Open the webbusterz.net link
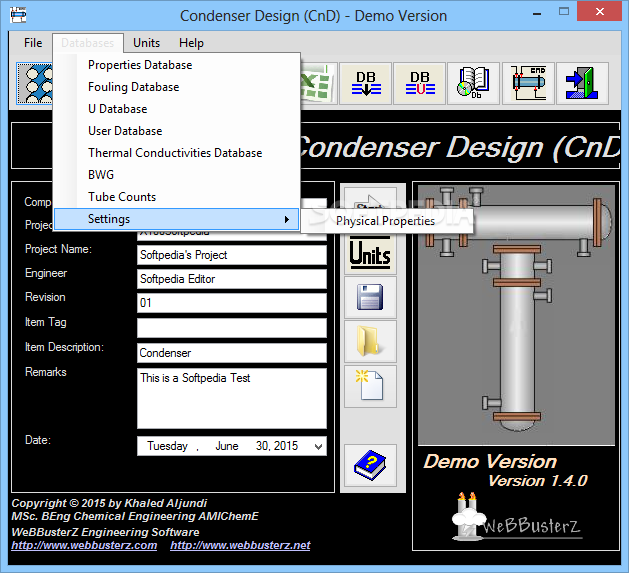 [x=240, y=545]
